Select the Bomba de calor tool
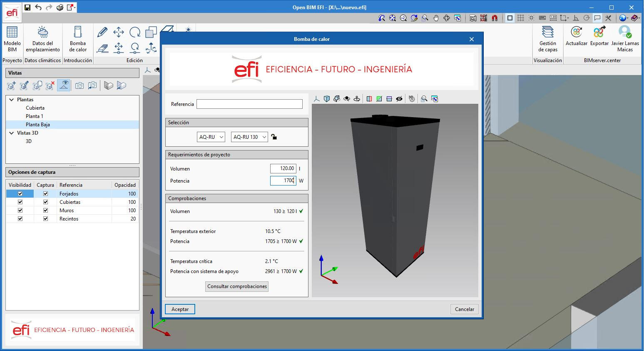The width and height of the screenshot is (644, 351). 78,39
